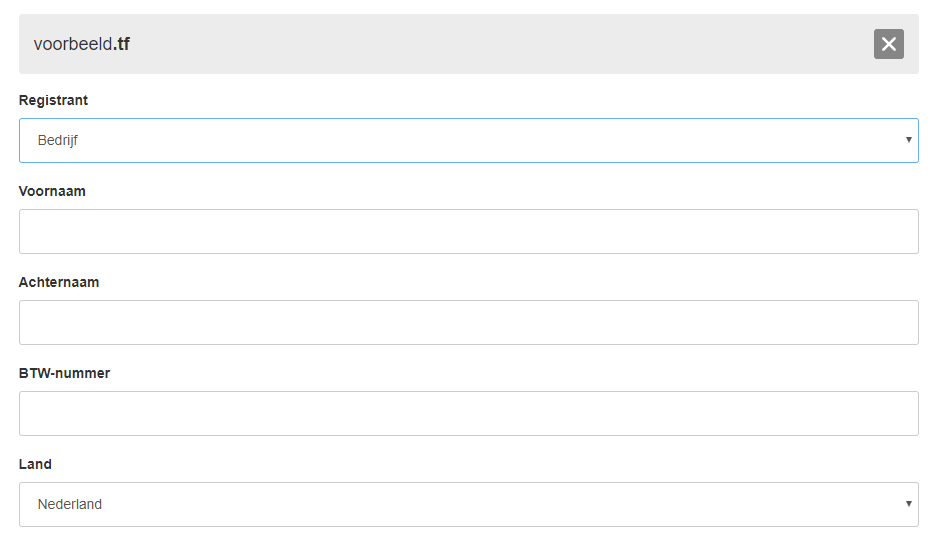The width and height of the screenshot is (933, 546).
Task: Click into the BTW-nummer text box
Action: (x=468, y=413)
